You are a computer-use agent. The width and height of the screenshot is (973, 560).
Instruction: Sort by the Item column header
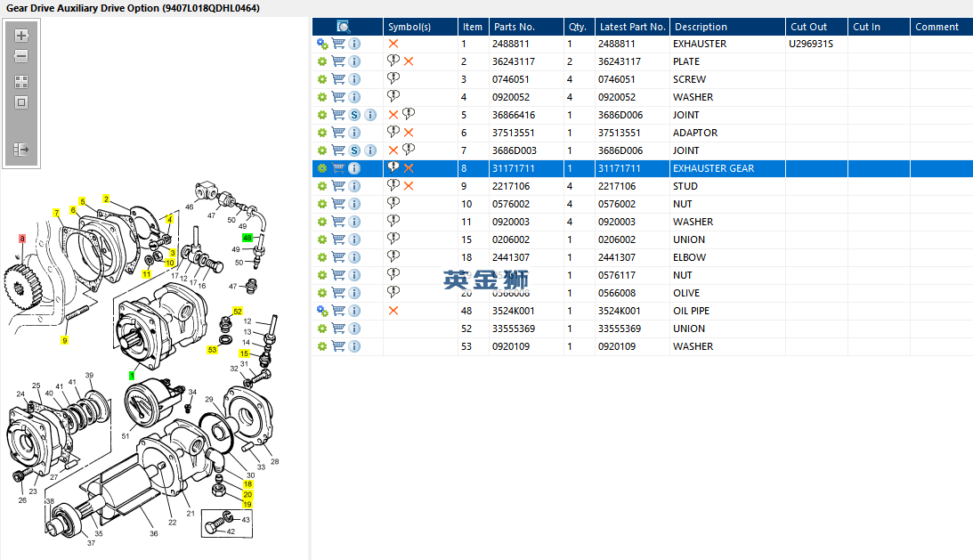472,27
